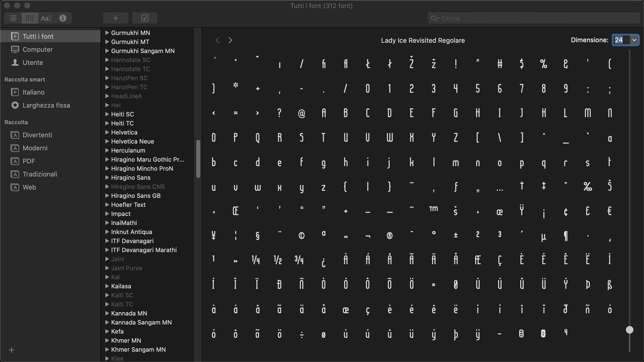
Task: Select the Computer font library
Action: [x=38, y=50]
